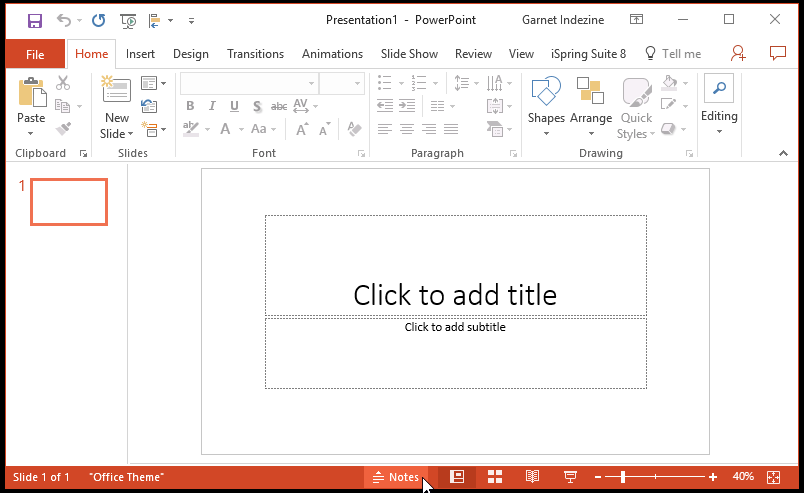Click the Arrange icon
The image size is (804, 493).
[590, 90]
